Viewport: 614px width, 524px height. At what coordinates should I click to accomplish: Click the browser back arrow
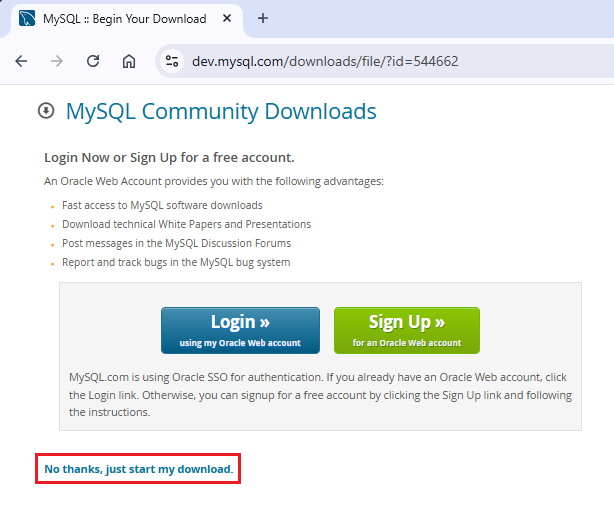(21, 61)
